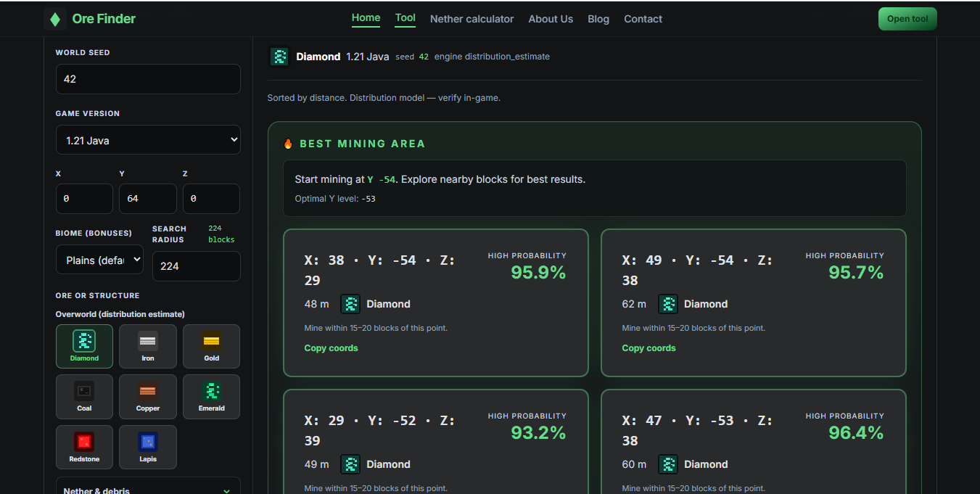Click the Open tool button
980x494 pixels.
click(907, 18)
